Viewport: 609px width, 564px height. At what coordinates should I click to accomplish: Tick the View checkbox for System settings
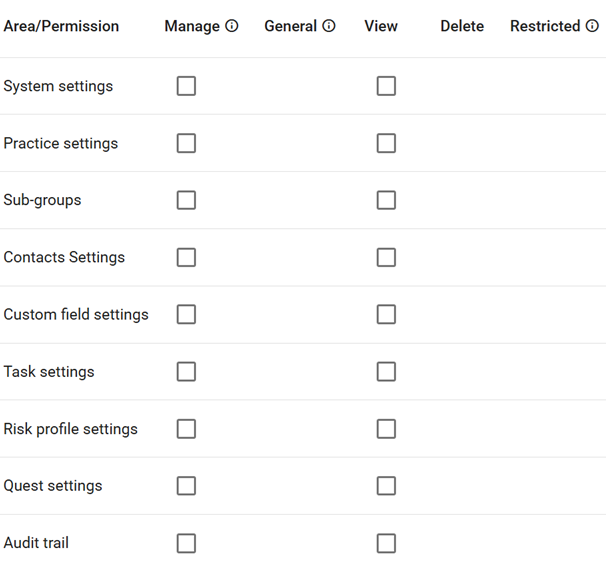(386, 86)
